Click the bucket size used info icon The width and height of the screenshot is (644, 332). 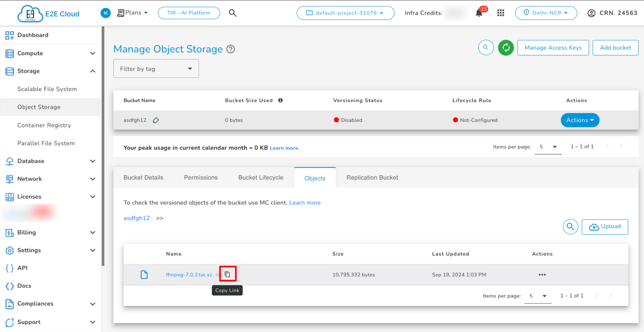tap(280, 101)
